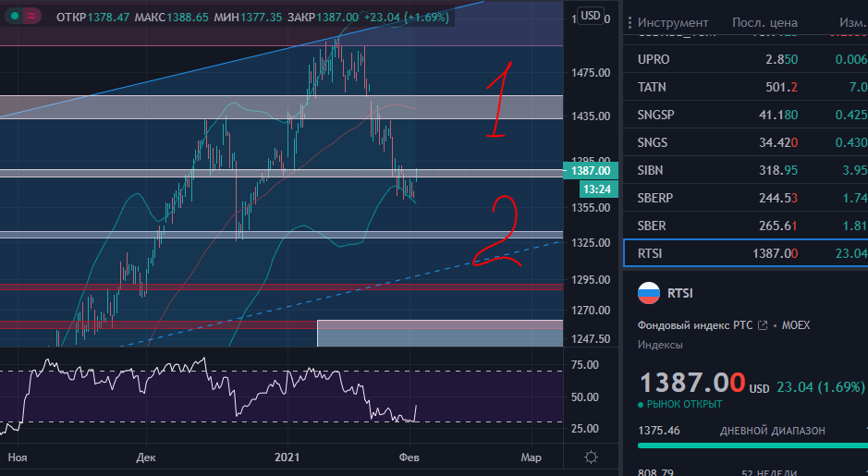Click the 50.00 RSI axis label

(x=584, y=397)
